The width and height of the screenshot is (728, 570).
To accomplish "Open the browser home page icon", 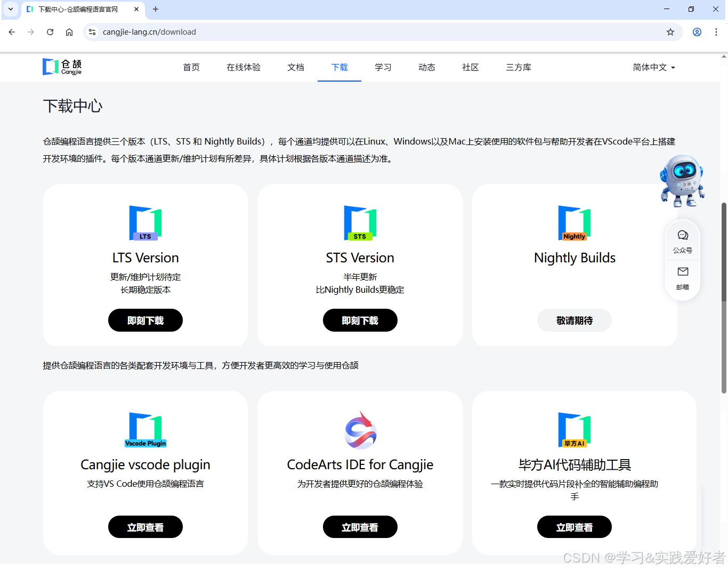I will click(x=69, y=32).
